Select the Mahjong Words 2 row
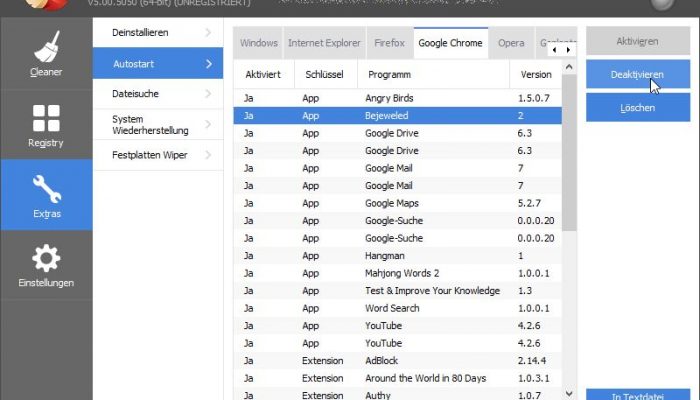This screenshot has width=700, height=400. coord(397,273)
